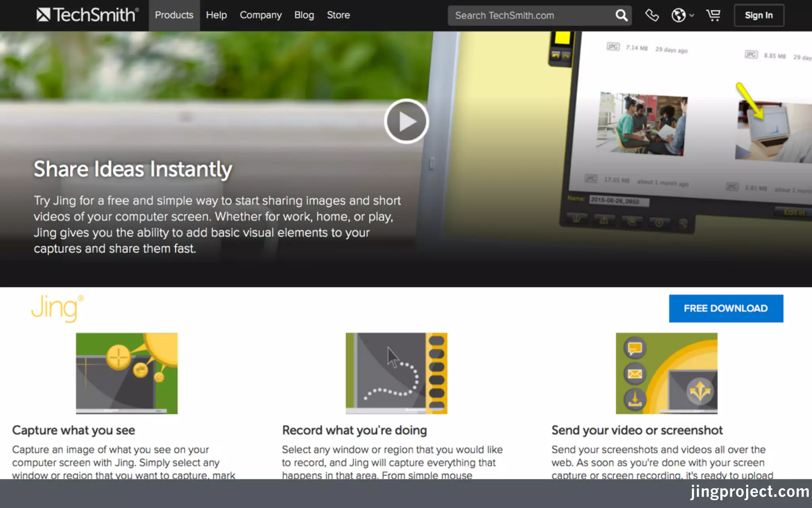Click the Send your video illustration
The height and width of the screenshot is (508, 812).
(x=666, y=373)
